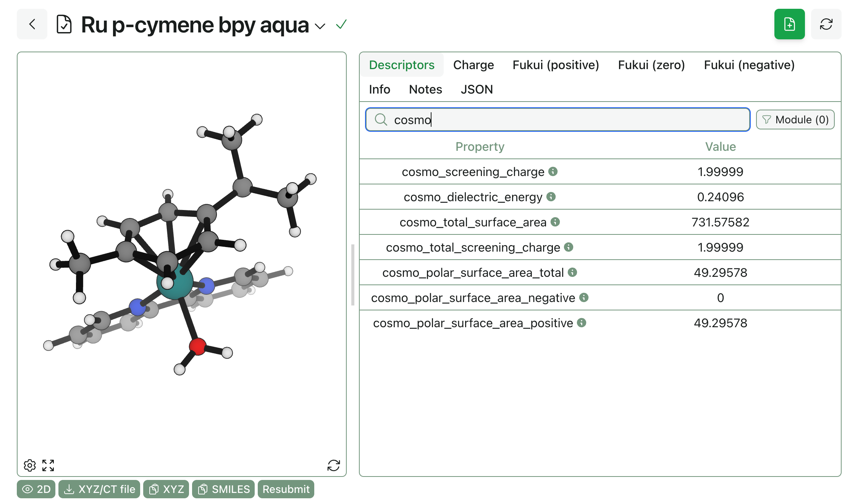Click the green new document button
Viewport: 850px width, 504px height.
point(789,24)
